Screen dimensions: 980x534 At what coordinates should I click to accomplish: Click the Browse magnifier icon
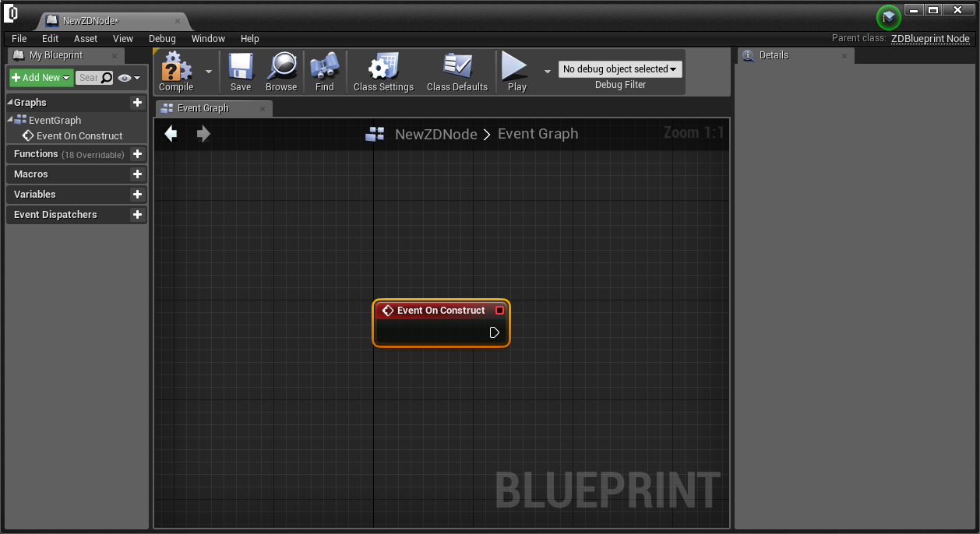pos(280,68)
